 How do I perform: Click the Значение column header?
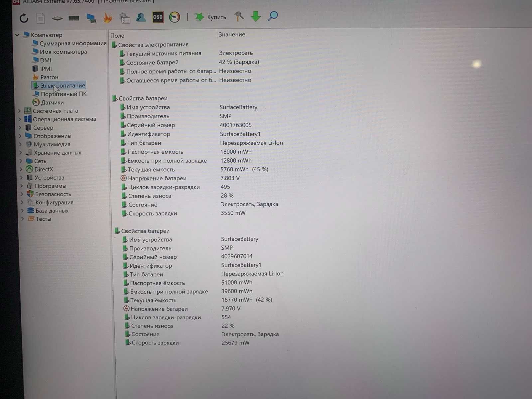tap(232, 34)
